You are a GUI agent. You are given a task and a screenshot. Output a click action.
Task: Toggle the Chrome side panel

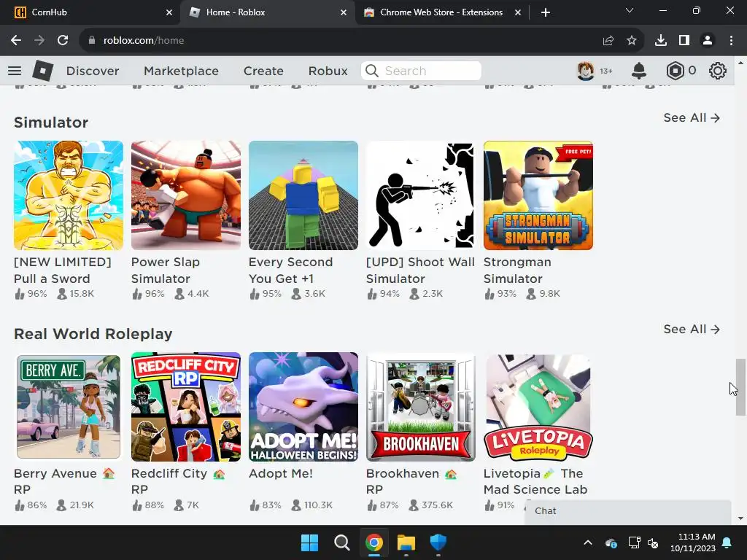click(684, 41)
